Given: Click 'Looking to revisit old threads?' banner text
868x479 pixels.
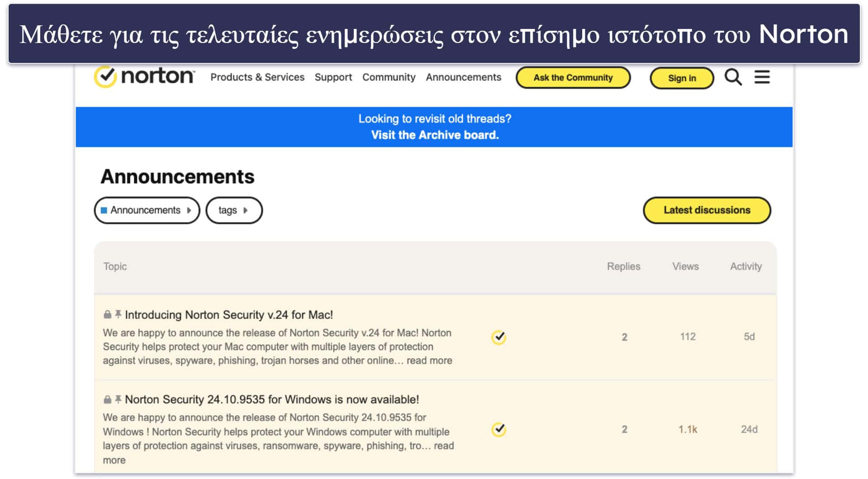Looking at the screenshot, I should pos(435,119).
